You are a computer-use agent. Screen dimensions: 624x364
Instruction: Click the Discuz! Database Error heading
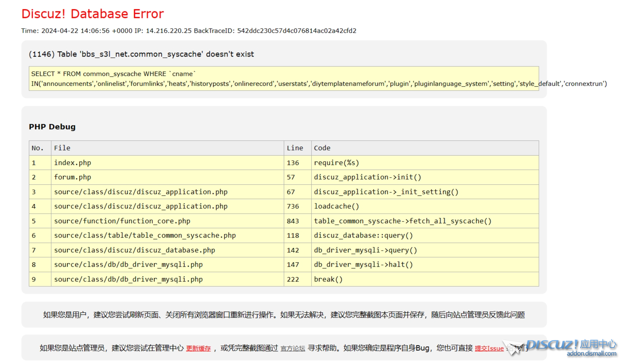coord(92,14)
